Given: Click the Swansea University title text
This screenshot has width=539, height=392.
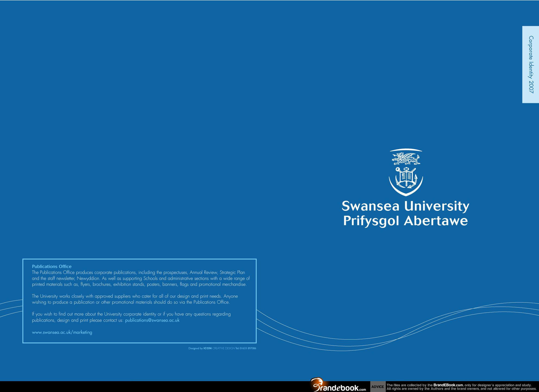Looking at the screenshot, I should tap(405, 206).
